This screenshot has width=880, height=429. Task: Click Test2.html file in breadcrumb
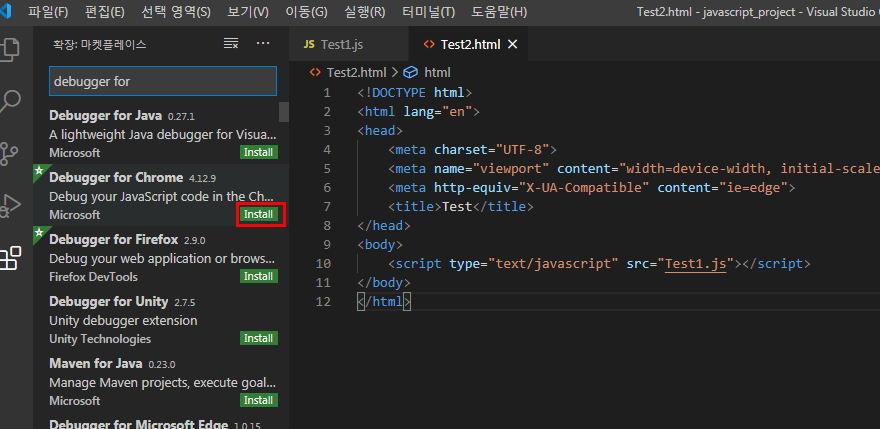[356, 72]
